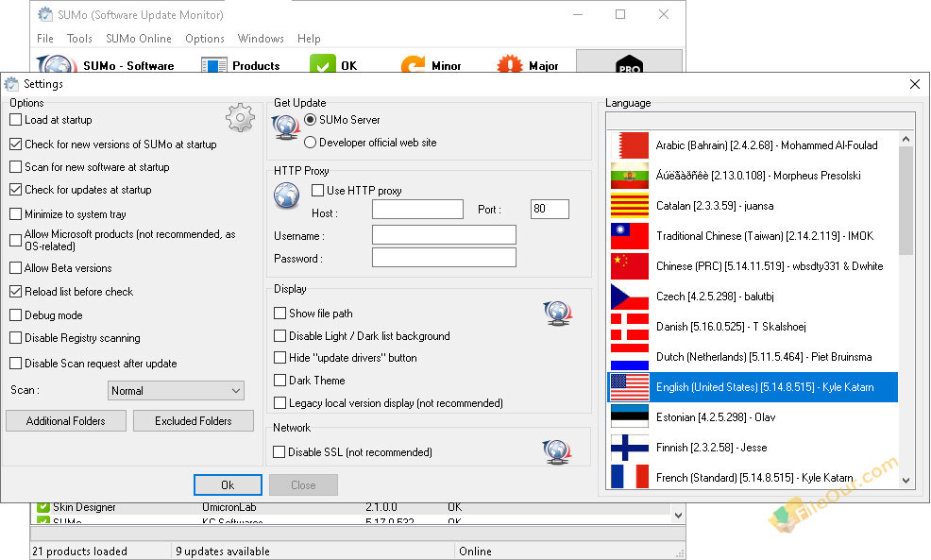Click the Close button in Settings

303,485
